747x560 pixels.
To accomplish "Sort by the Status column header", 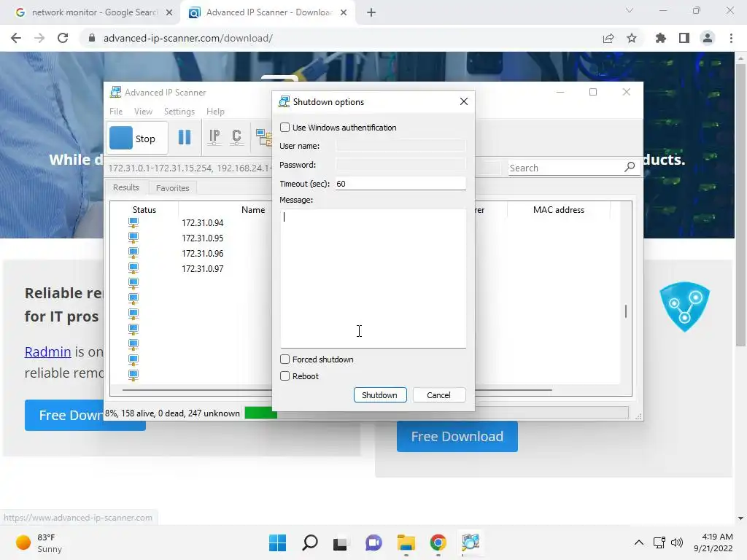I will 144,209.
